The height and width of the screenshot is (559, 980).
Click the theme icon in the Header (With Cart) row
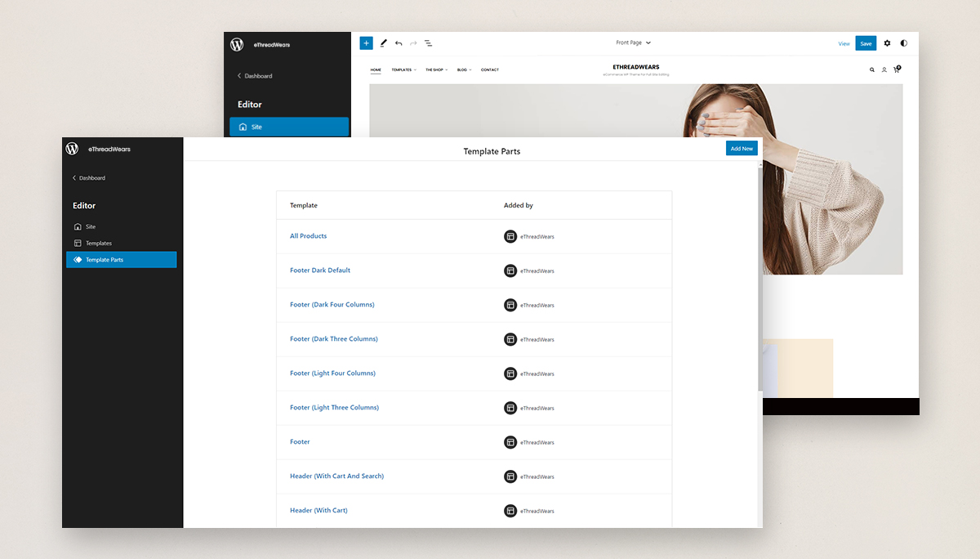[x=510, y=511]
